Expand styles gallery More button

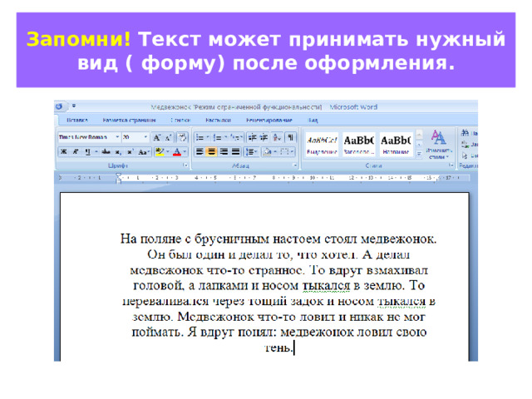(419, 153)
